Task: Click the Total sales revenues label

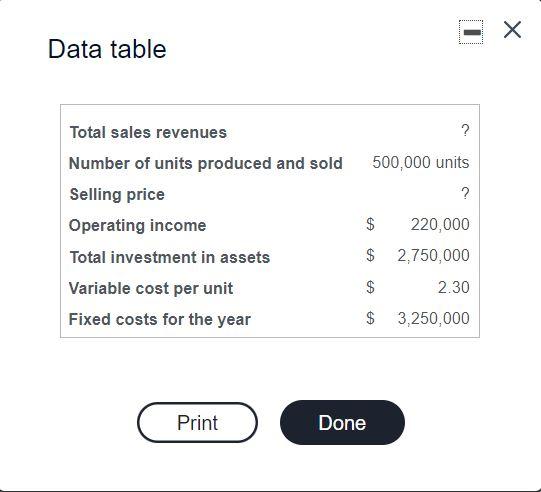Action: (148, 132)
